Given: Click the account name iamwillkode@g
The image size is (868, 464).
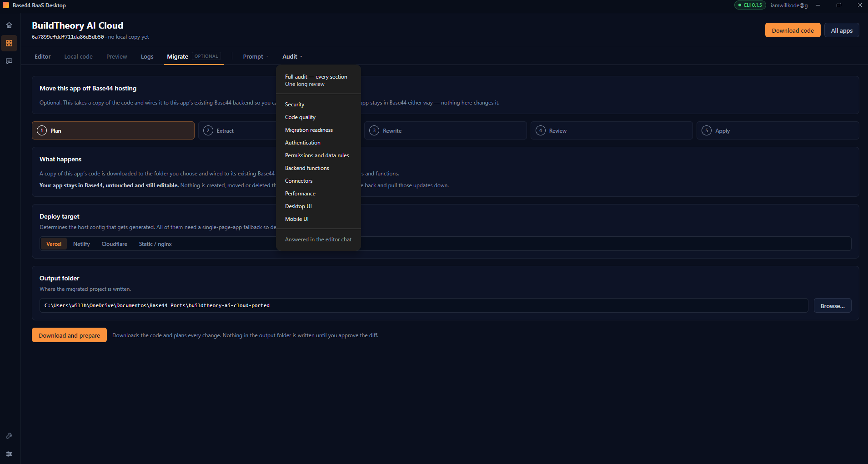Looking at the screenshot, I should [x=789, y=5].
